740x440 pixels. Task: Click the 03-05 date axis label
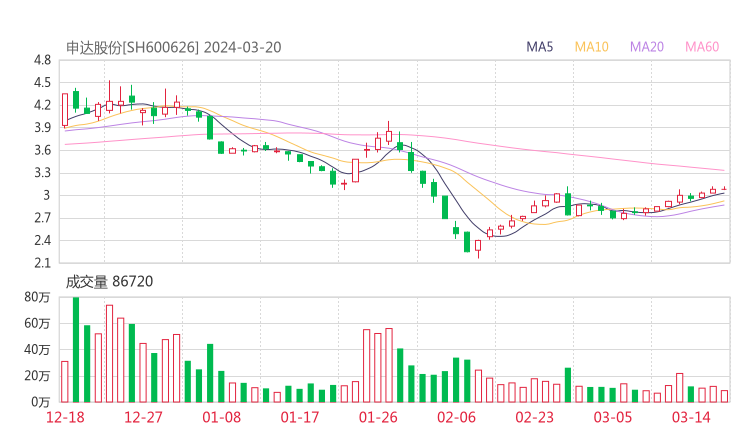click(613, 417)
